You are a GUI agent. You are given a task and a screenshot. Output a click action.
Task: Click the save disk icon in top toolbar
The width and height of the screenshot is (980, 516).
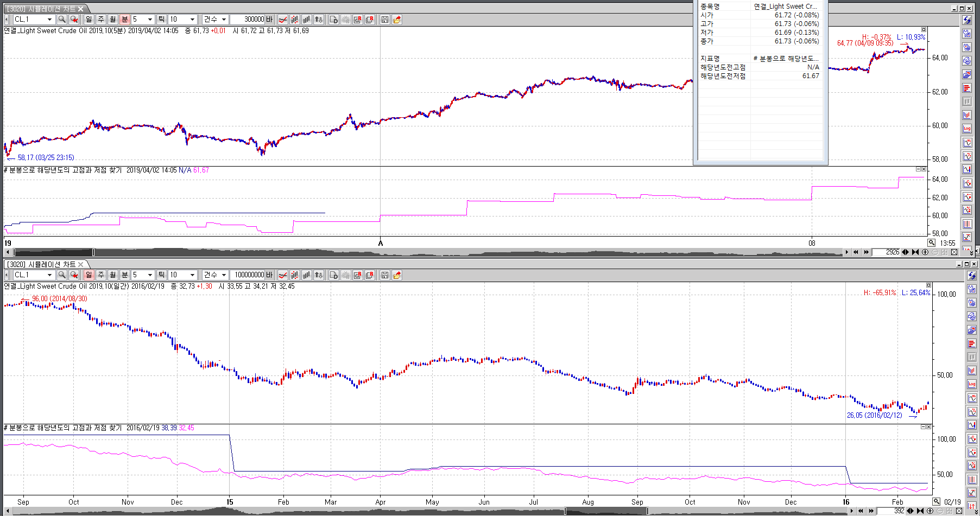point(384,20)
